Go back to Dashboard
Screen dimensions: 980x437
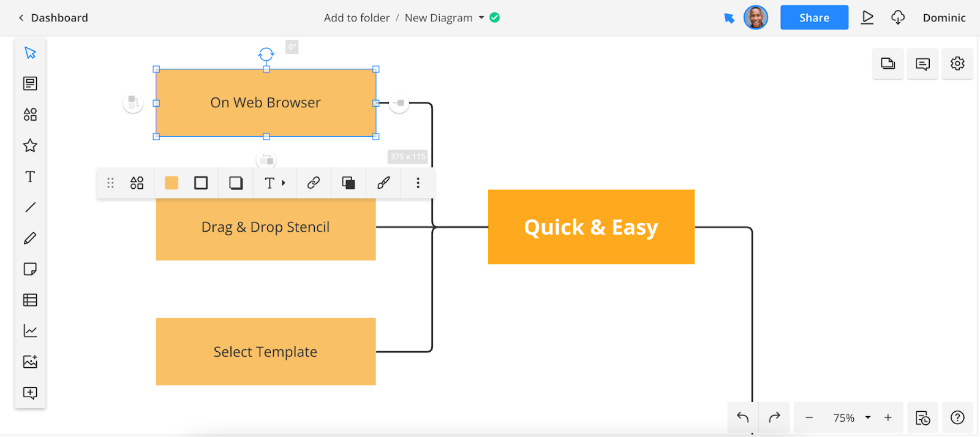pyautogui.click(x=53, y=18)
